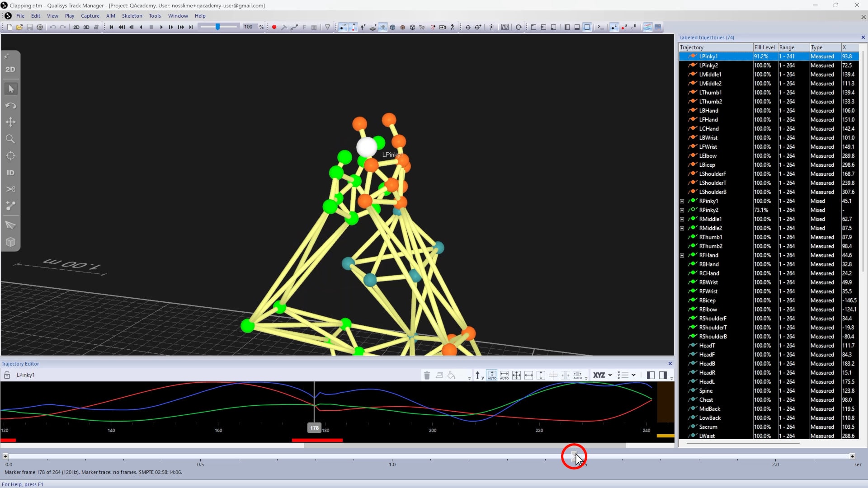The width and height of the screenshot is (868, 488).
Task: Toggle auto horizontal zoom in Trajectory Editor
Action: pyautogui.click(x=504, y=375)
